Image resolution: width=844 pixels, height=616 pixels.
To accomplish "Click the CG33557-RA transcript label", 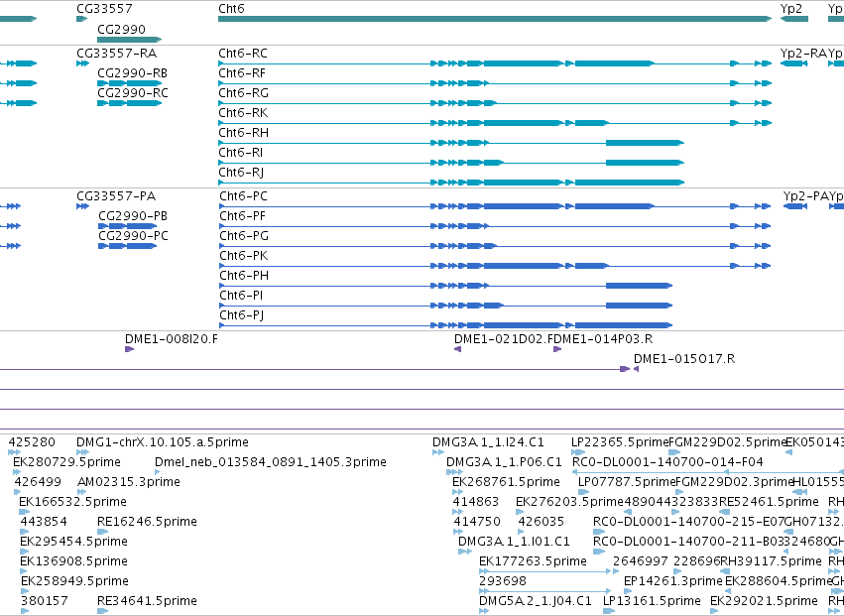I will point(117,54).
